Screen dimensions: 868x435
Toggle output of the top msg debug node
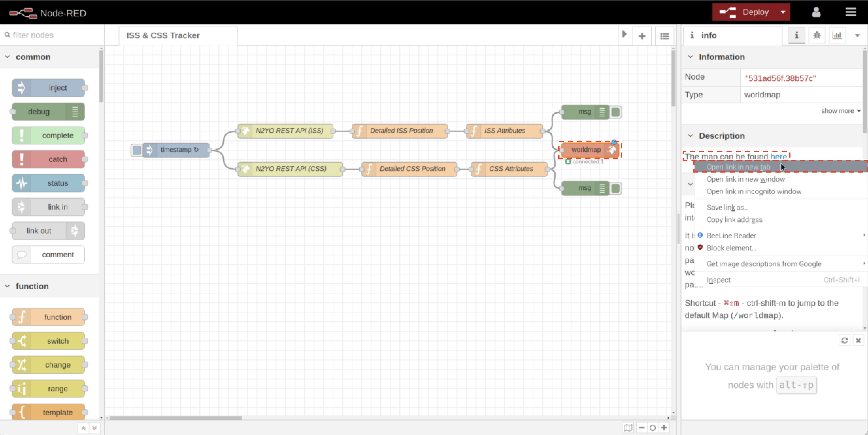[615, 112]
